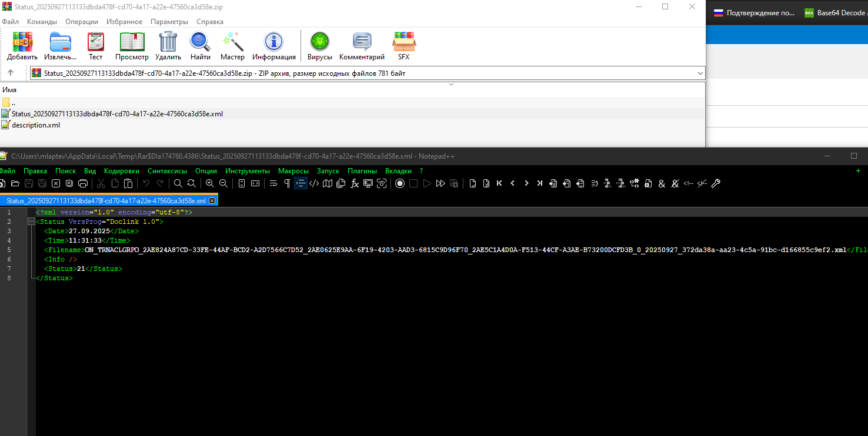Open the Операции menu in WinRAR
Viewport: 868px width, 436px height.
[x=82, y=22]
